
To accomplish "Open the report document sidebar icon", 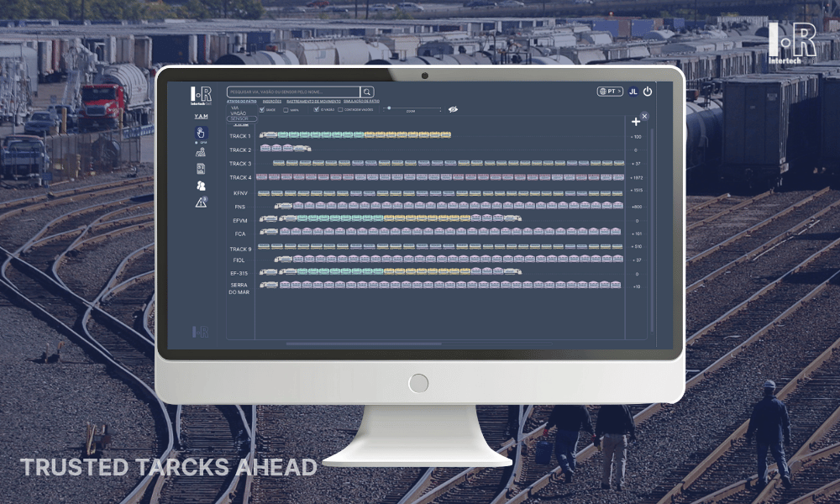I will (201, 169).
